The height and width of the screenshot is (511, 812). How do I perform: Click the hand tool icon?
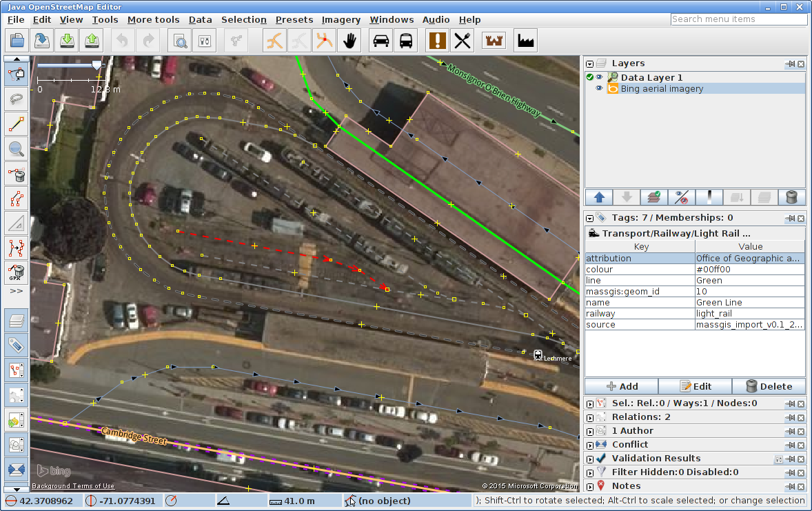click(350, 41)
